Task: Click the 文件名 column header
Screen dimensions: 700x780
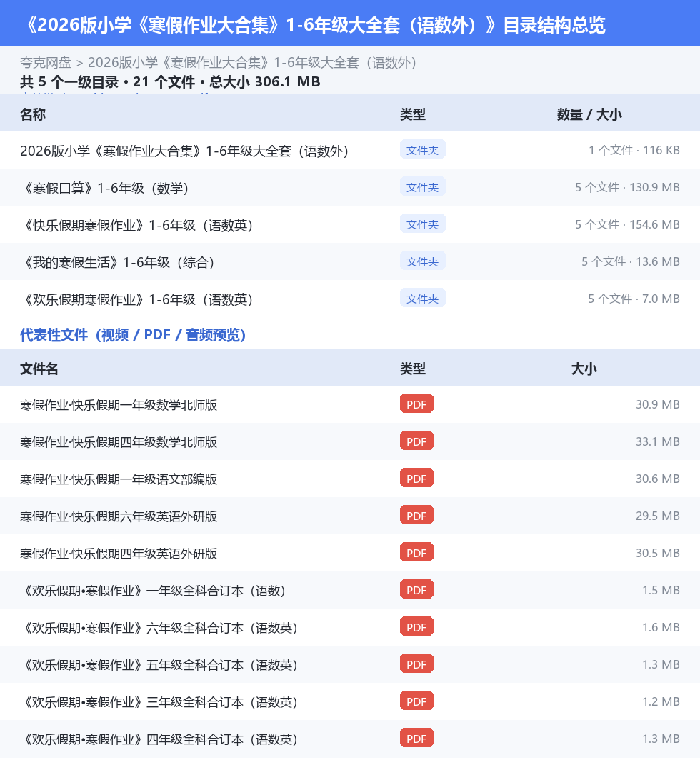Action: (x=39, y=369)
